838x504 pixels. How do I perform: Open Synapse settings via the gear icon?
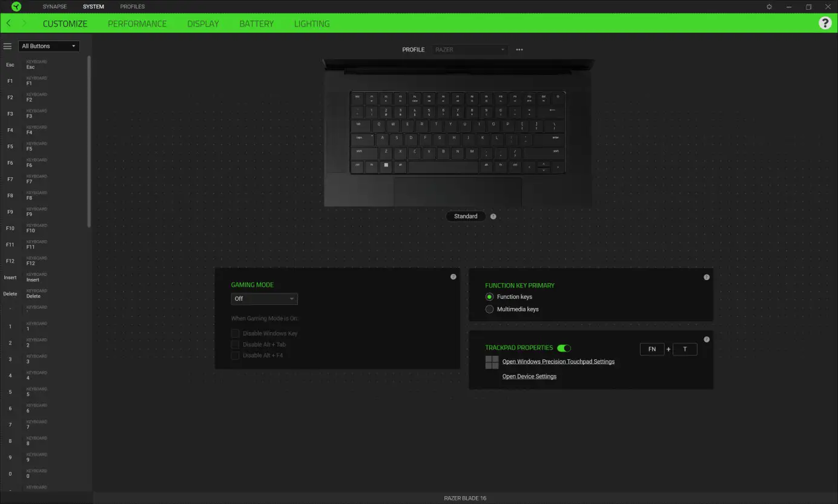point(768,6)
